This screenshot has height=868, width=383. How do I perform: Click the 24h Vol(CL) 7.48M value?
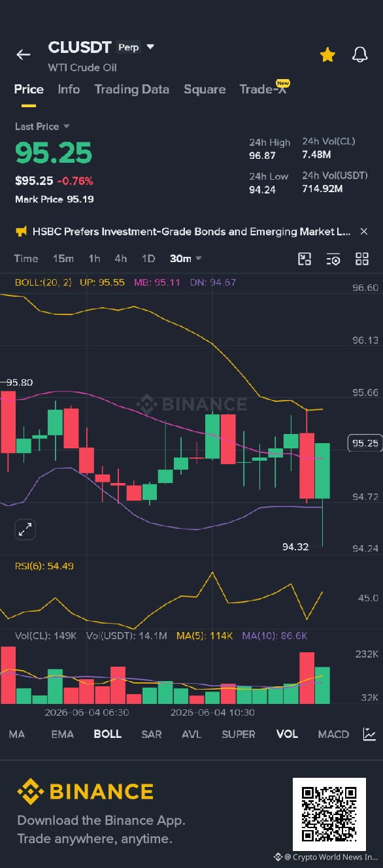pos(316,155)
